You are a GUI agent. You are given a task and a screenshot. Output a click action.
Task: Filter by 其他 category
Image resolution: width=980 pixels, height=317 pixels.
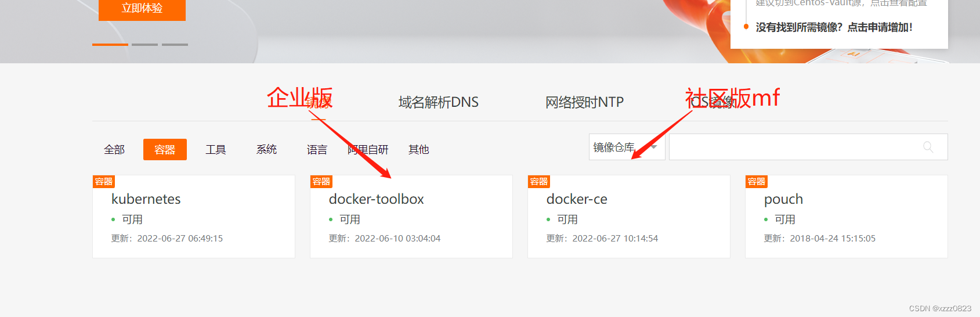[x=418, y=150]
